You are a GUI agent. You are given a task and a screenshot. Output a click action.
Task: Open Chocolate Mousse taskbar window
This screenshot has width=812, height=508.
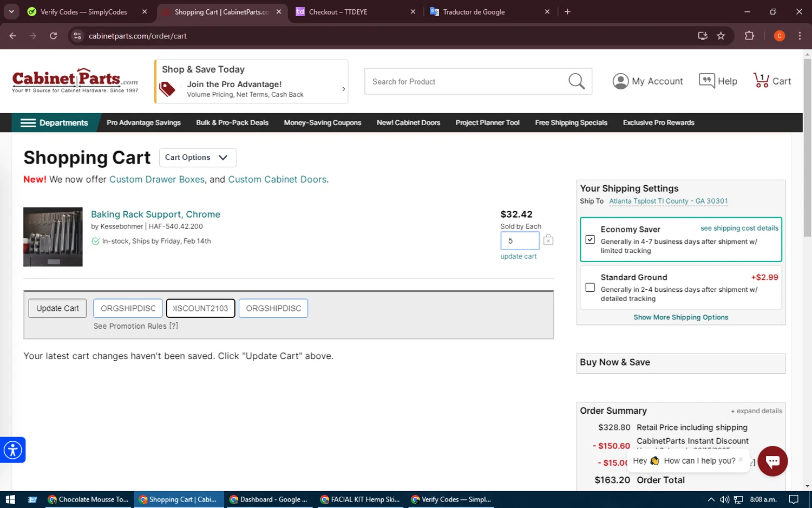[88, 499]
